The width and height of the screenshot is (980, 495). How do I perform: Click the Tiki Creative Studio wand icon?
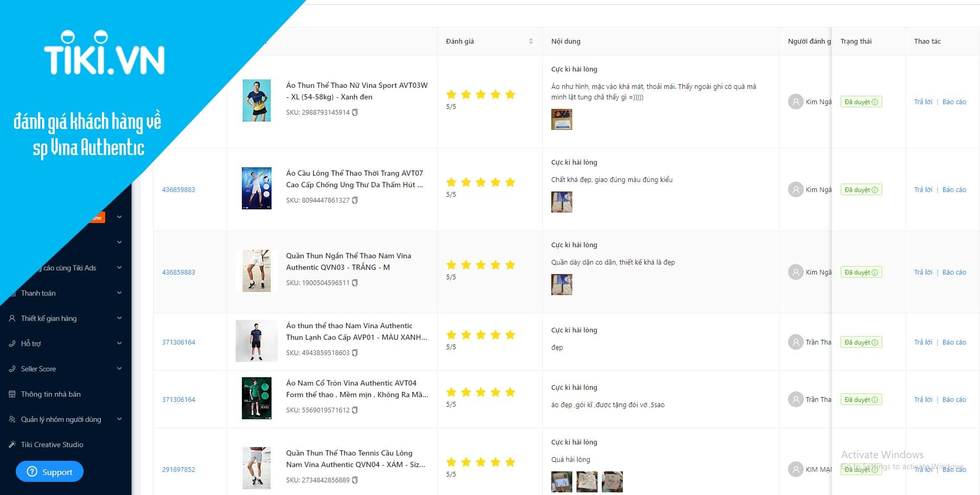point(12,445)
